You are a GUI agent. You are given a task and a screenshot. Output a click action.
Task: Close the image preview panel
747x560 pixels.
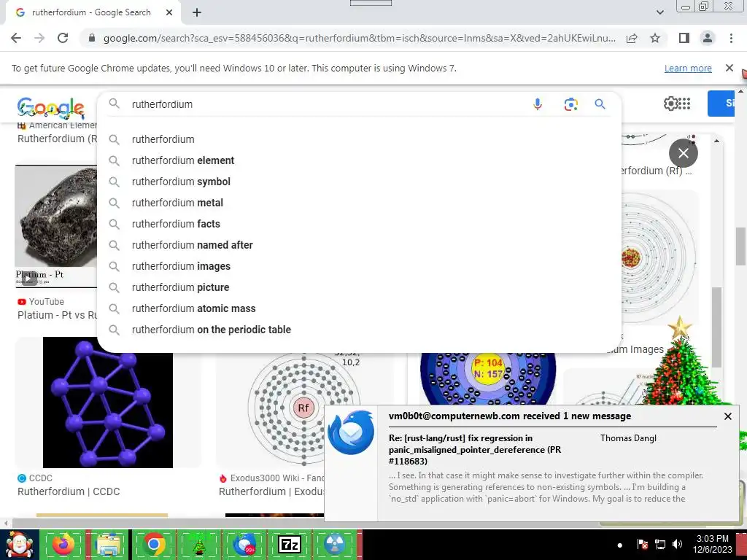pyautogui.click(x=683, y=153)
